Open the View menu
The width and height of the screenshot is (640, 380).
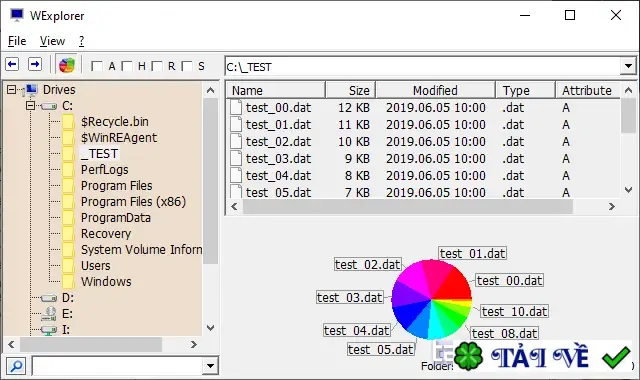click(x=52, y=41)
